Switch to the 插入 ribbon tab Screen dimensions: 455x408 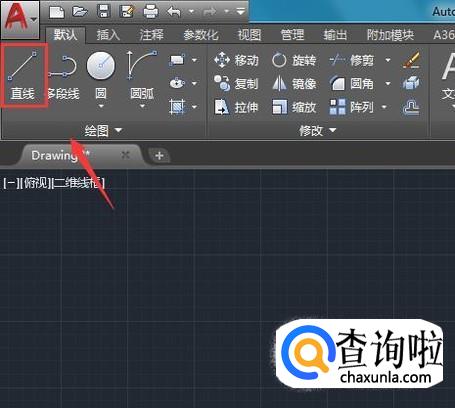[x=108, y=35]
